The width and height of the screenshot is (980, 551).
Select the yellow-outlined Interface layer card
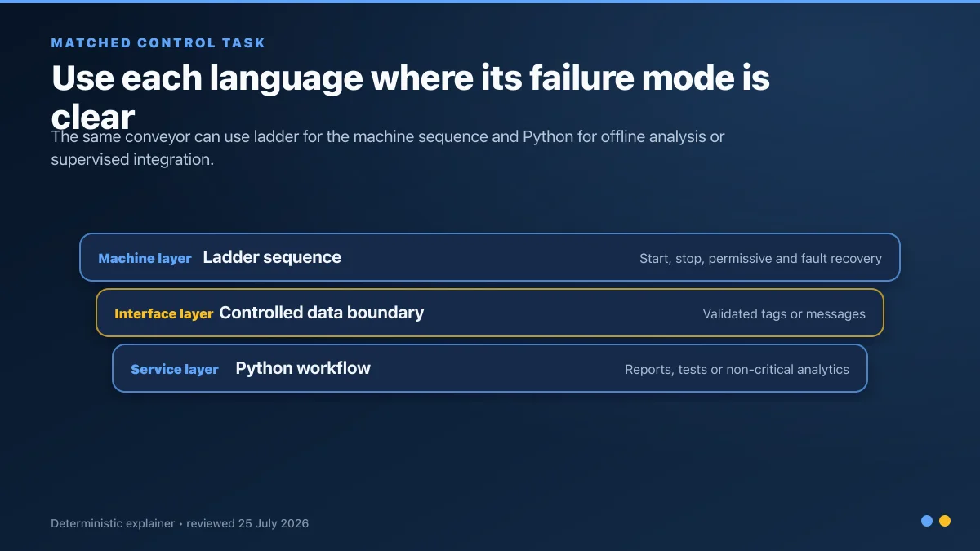490,313
